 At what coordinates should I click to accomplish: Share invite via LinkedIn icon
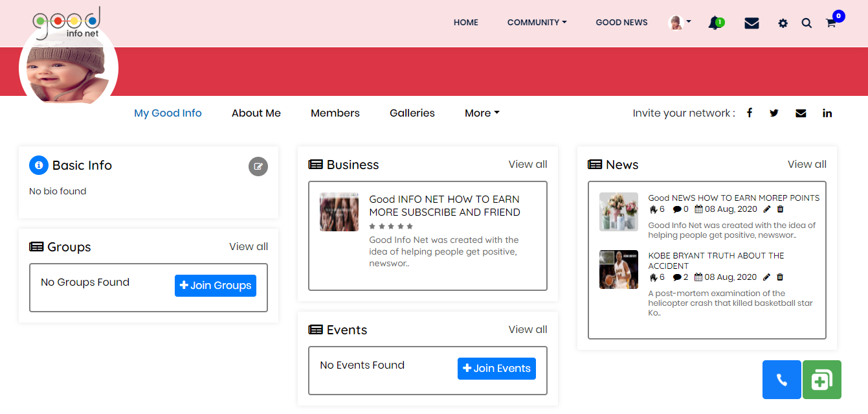(827, 113)
